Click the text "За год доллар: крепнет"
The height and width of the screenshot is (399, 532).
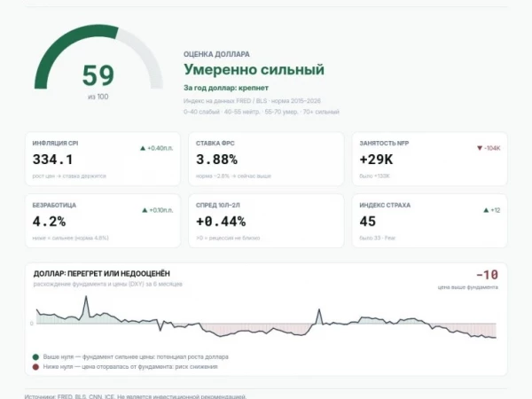click(226, 88)
